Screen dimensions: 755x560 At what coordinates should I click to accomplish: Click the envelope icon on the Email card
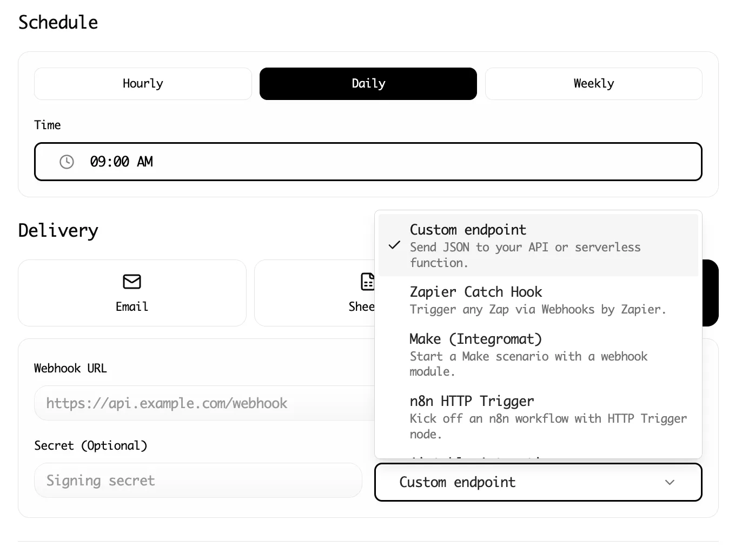pos(131,282)
